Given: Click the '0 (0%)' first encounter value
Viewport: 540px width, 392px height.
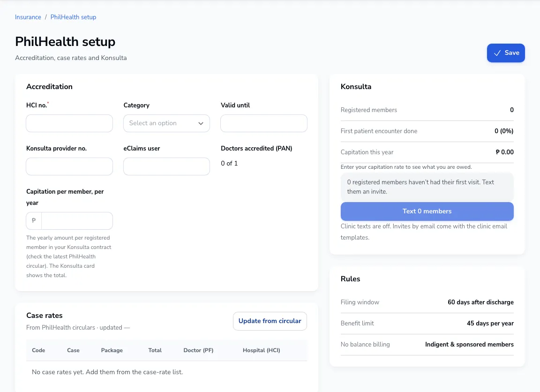Looking at the screenshot, I should coord(504,131).
